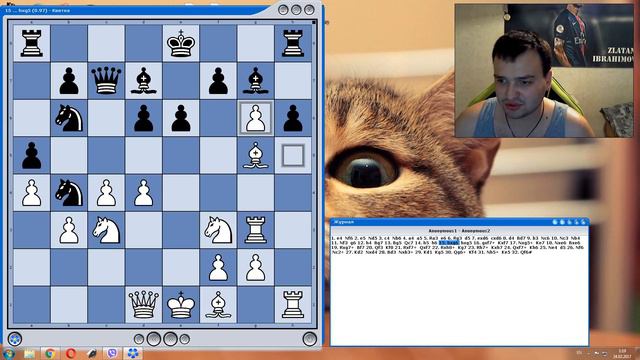640x360 pixels.
Task: Select the black pawn on d6
Action: coord(143,118)
